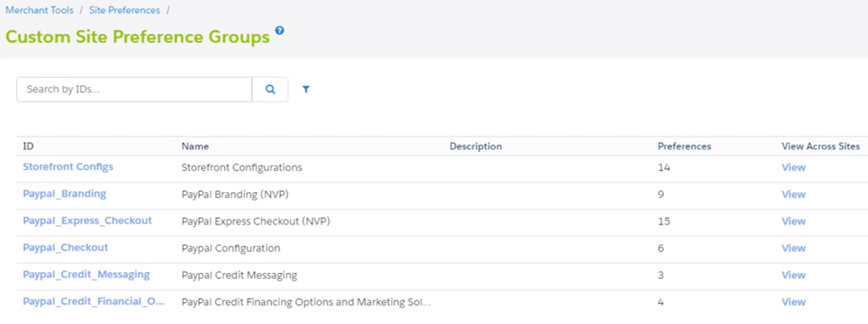The image size is (868, 324).
Task: Click the ID column header
Action: click(28, 146)
